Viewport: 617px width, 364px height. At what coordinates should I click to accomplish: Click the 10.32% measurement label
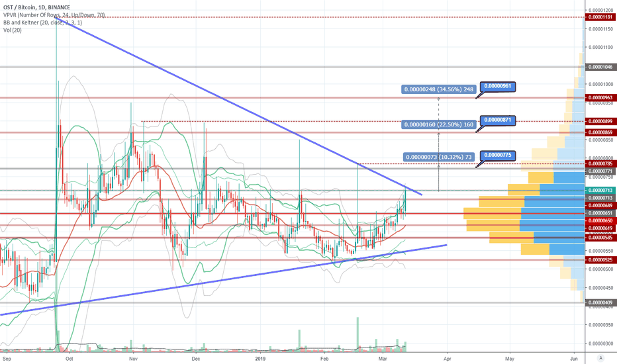click(439, 157)
